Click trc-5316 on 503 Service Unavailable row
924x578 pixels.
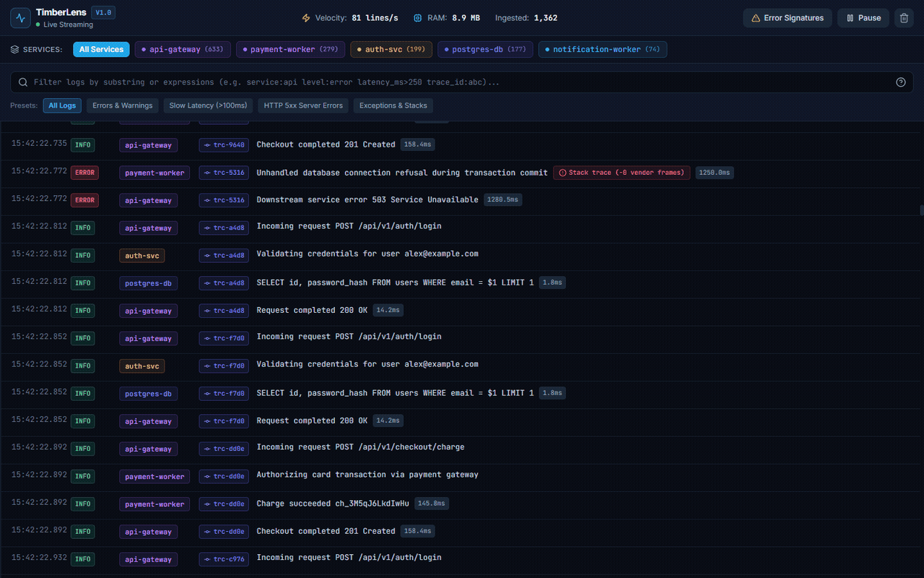point(223,200)
